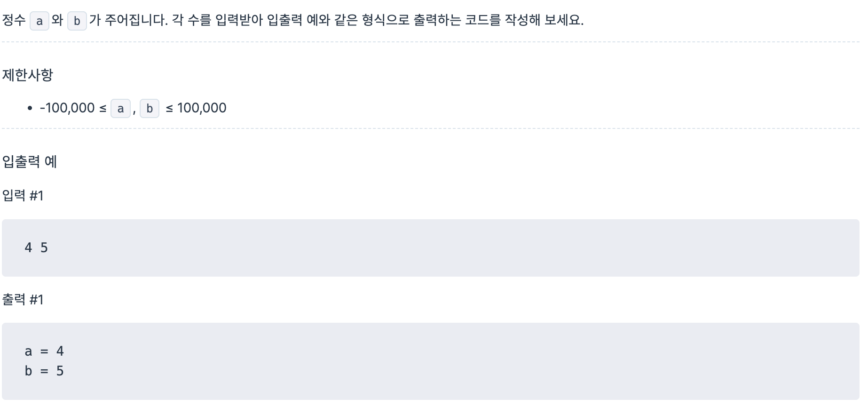Click the 출력 #1 label
The width and height of the screenshot is (868, 414).
coord(23,300)
